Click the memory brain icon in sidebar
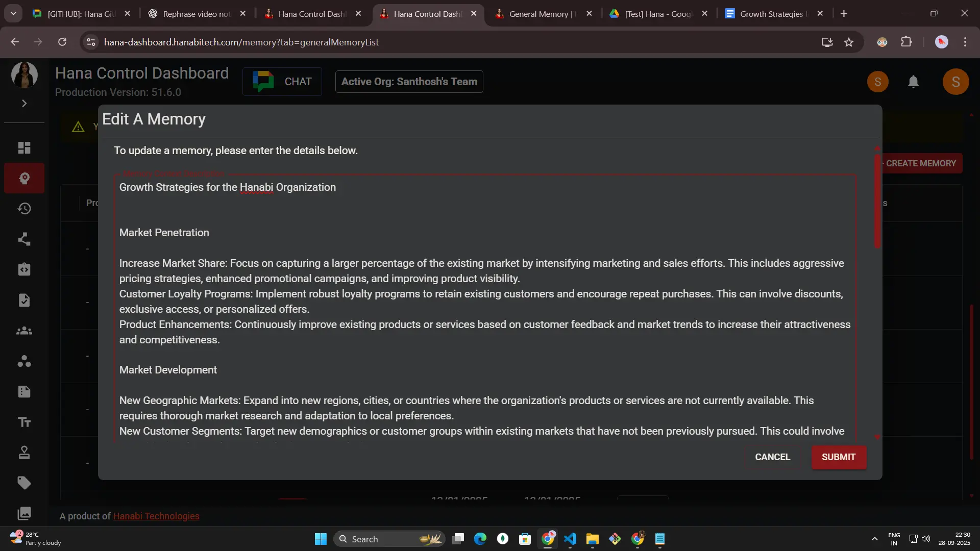Viewport: 980px width, 551px height. click(x=24, y=178)
